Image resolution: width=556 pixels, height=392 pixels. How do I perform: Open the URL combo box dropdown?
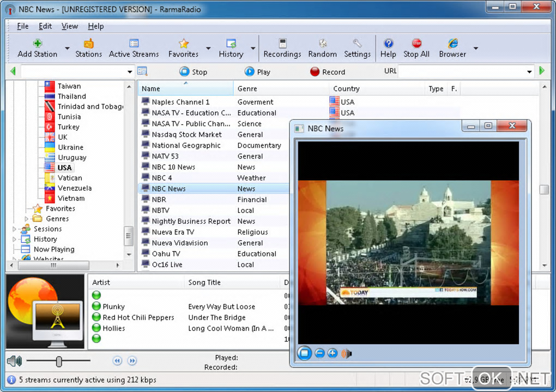click(529, 72)
